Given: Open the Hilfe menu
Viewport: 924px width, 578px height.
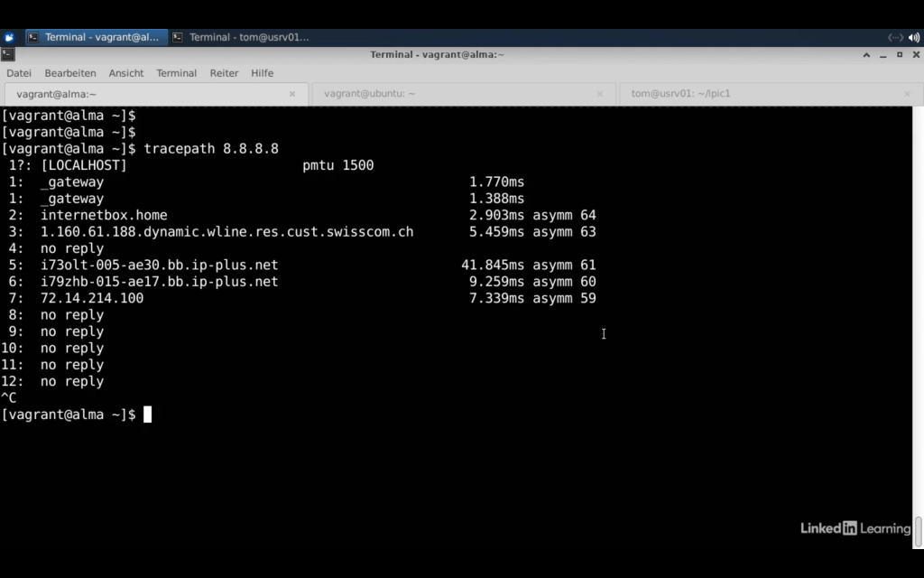Looking at the screenshot, I should click(262, 73).
